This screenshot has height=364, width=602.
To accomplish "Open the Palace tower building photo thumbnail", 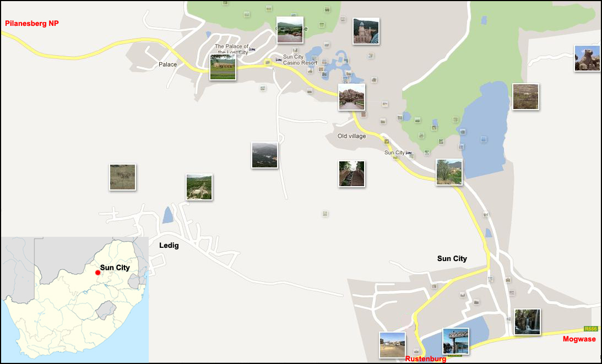I will click(366, 31).
